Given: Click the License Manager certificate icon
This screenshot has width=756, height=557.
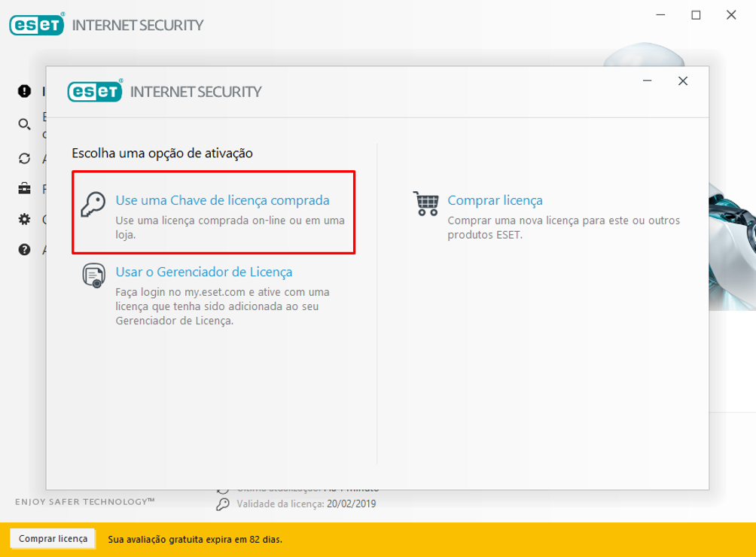Looking at the screenshot, I should pos(94,276).
